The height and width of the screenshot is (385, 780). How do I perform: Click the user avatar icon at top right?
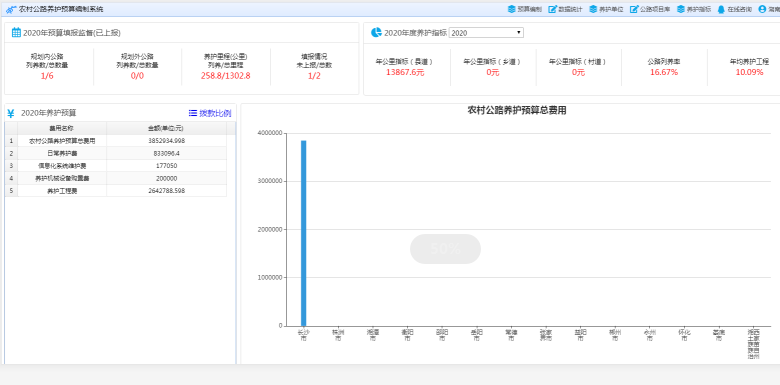(x=762, y=9)
